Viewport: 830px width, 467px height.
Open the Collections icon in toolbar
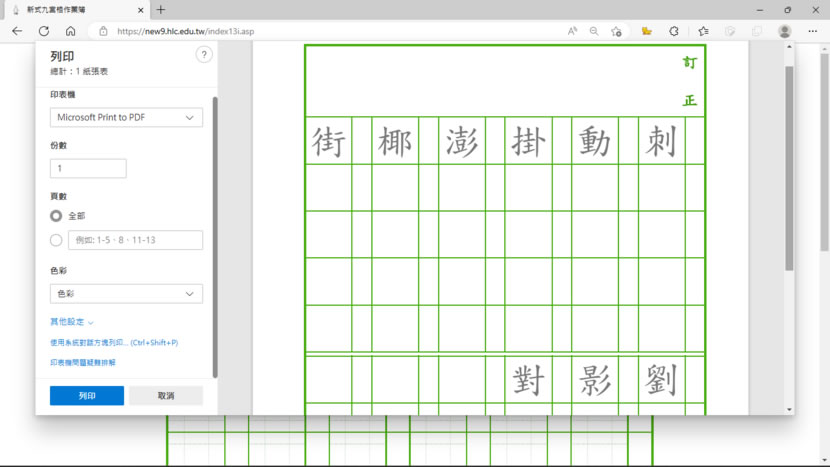[757, 31]
